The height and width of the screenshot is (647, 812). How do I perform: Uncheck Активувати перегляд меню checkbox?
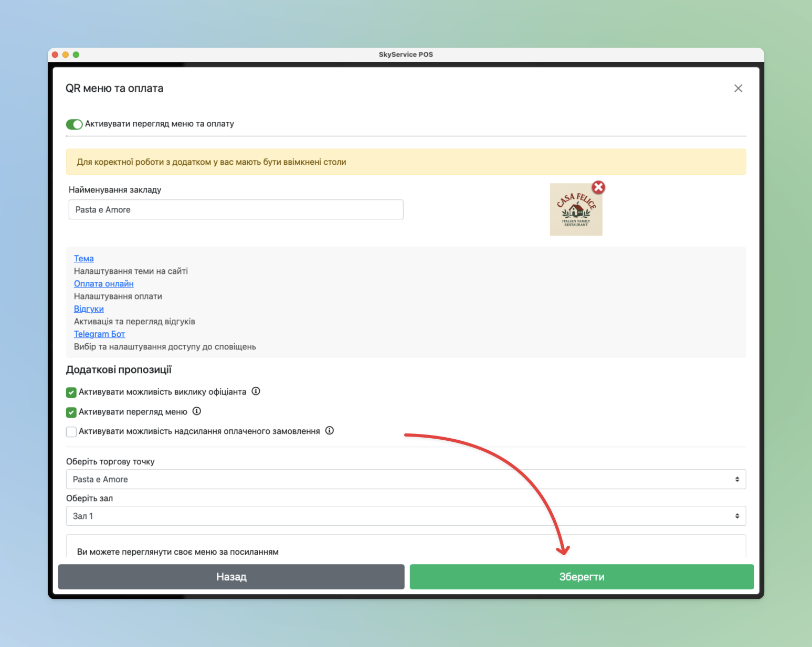pos(71,412)
